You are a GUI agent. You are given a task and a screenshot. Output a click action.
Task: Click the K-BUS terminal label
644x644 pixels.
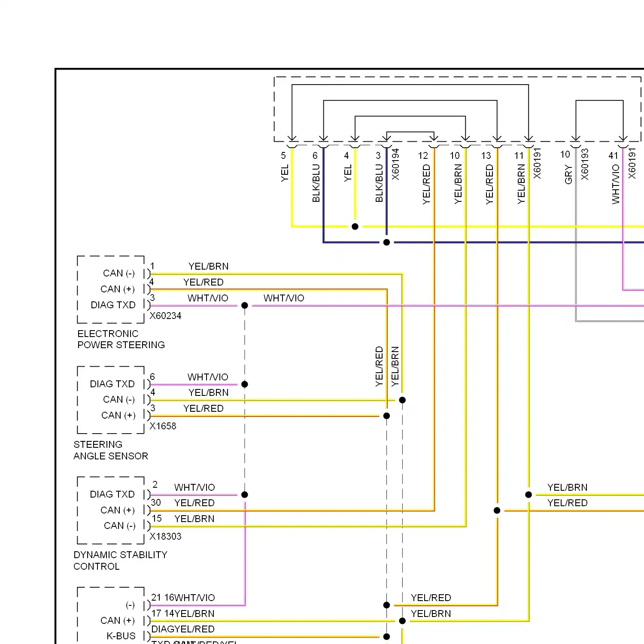pos(121,636)
